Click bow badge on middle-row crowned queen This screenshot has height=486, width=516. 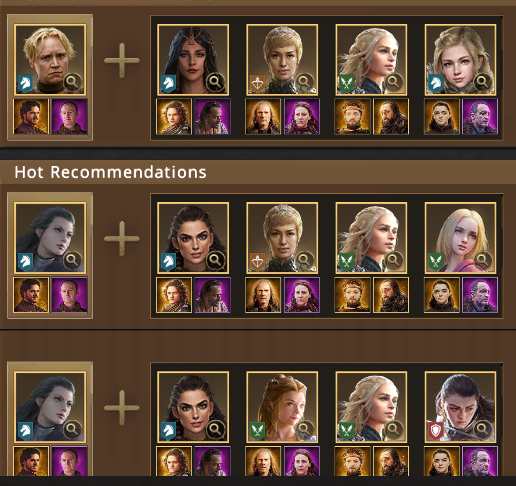point(257,261)
